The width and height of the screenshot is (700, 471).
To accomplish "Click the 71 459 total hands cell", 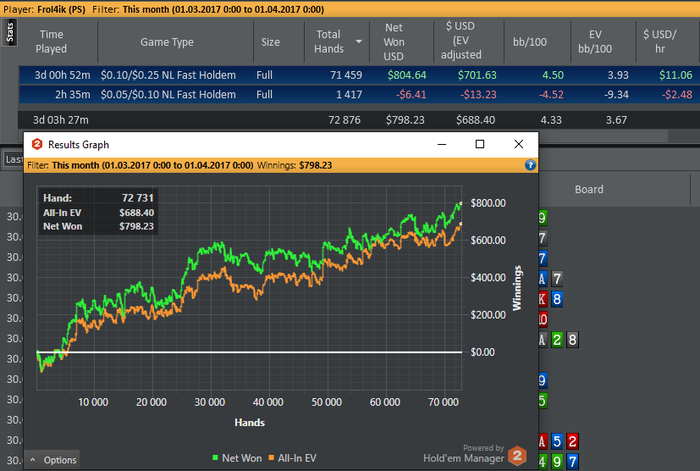I will click(346, 75).
